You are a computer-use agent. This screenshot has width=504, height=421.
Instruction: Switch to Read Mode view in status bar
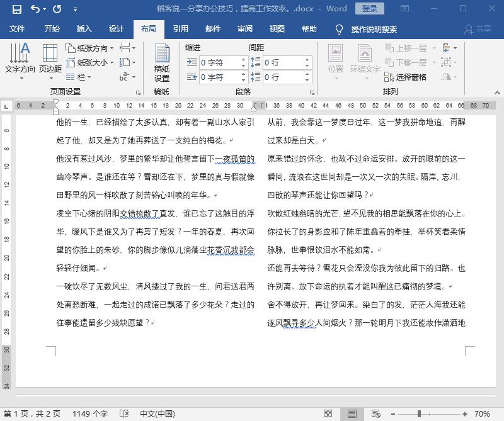point(328,414)
